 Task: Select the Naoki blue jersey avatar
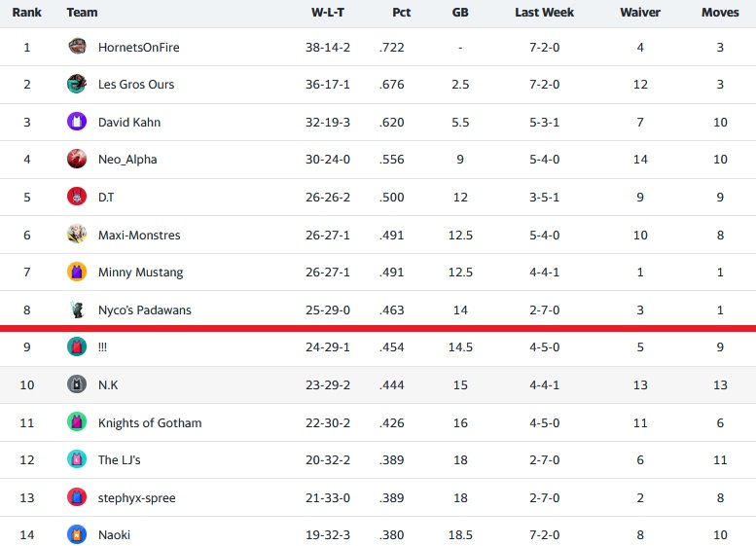coord(77,534)
